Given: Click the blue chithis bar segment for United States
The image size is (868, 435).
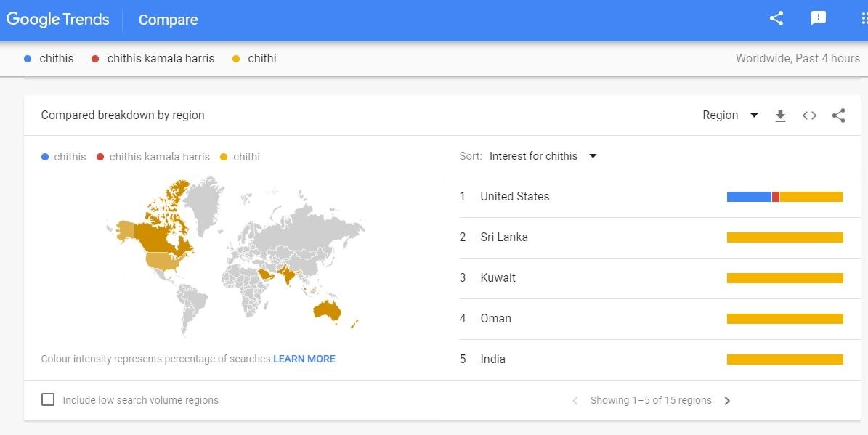Looking at the screenshot, I should point(748,197).
